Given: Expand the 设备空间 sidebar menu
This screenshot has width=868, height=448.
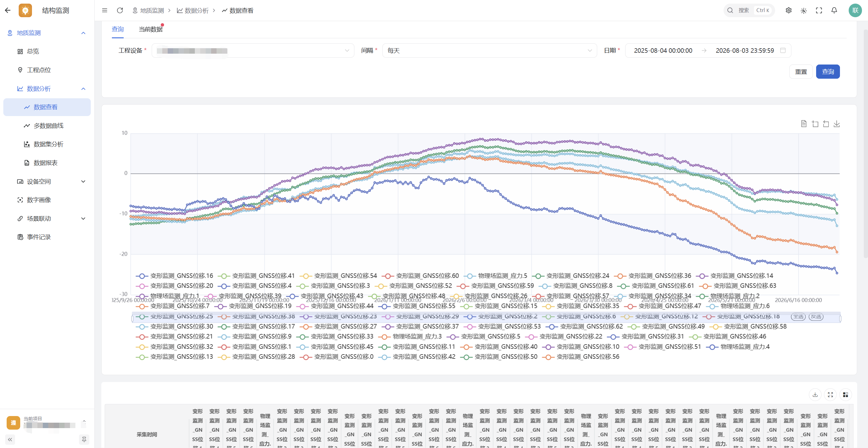Looking at the screenshot, I should (x=47, y=181).
